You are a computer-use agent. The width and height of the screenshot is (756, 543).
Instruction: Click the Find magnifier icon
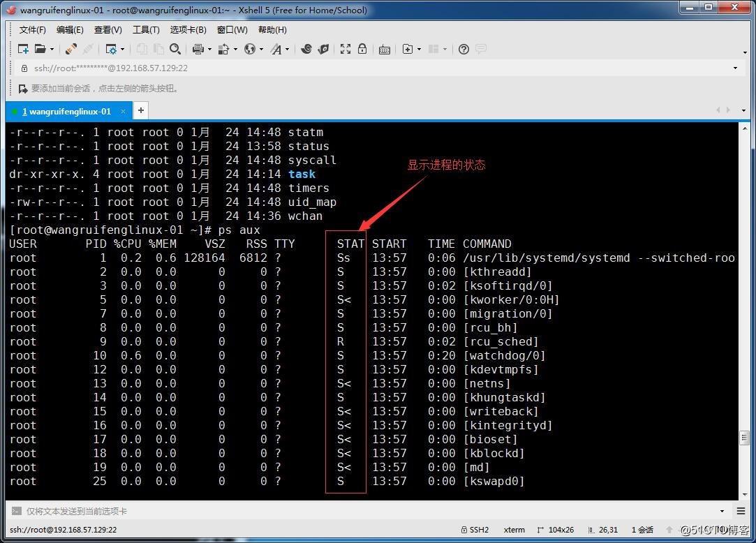point(175,49)
